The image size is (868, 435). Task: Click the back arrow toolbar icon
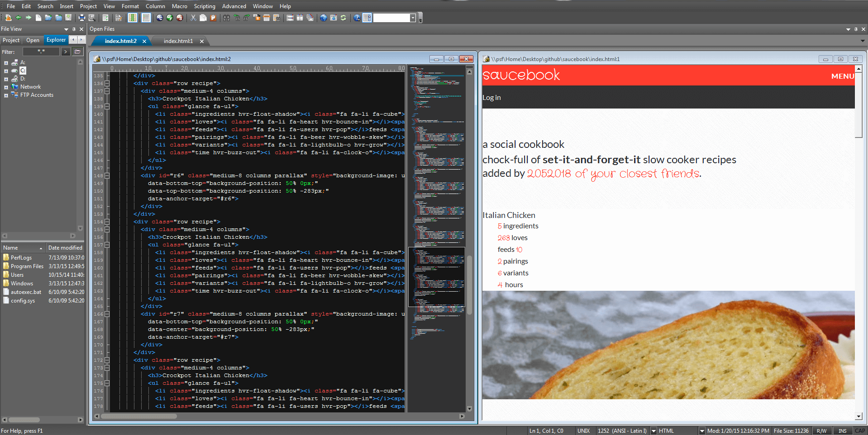[18, 18]
